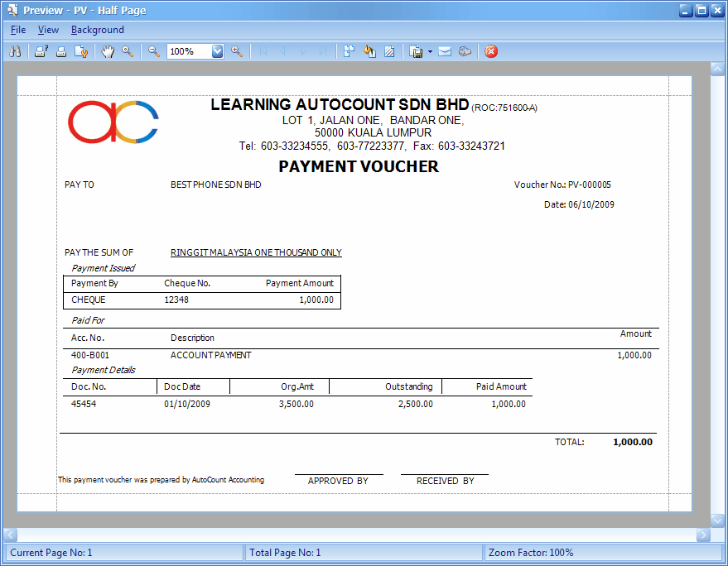728x566 pixels.
Task: Go to Last Page arrow
Action: 323,51
